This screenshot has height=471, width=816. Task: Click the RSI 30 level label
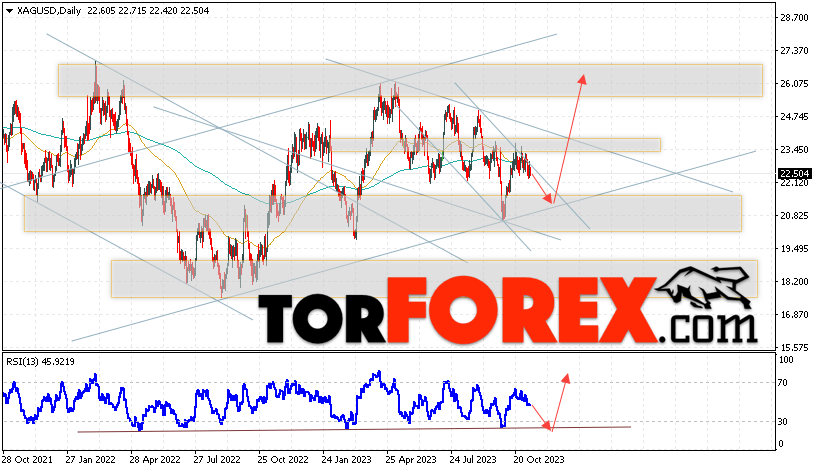coord(783,422)
